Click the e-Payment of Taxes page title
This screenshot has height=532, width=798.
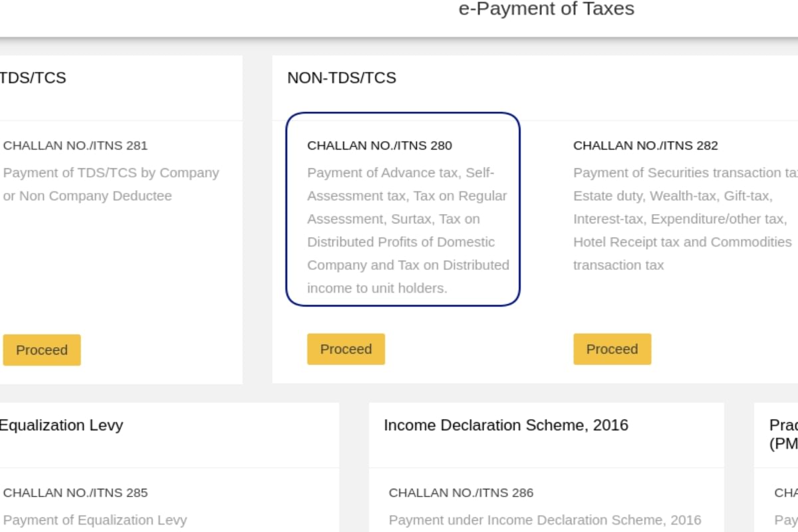click(545, 9)
